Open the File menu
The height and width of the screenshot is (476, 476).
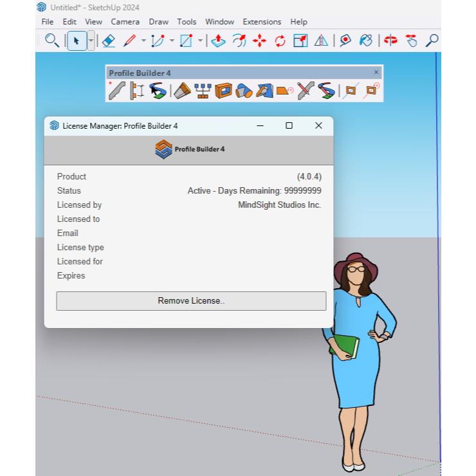48,22
